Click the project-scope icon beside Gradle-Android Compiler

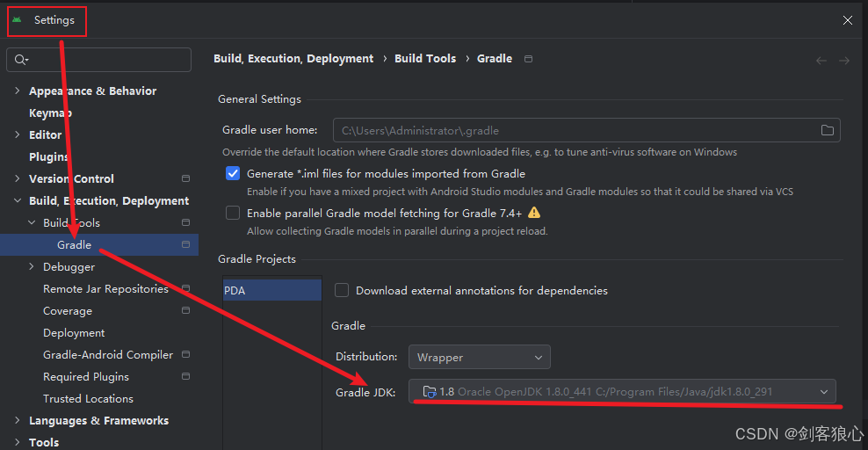(186, 354)
